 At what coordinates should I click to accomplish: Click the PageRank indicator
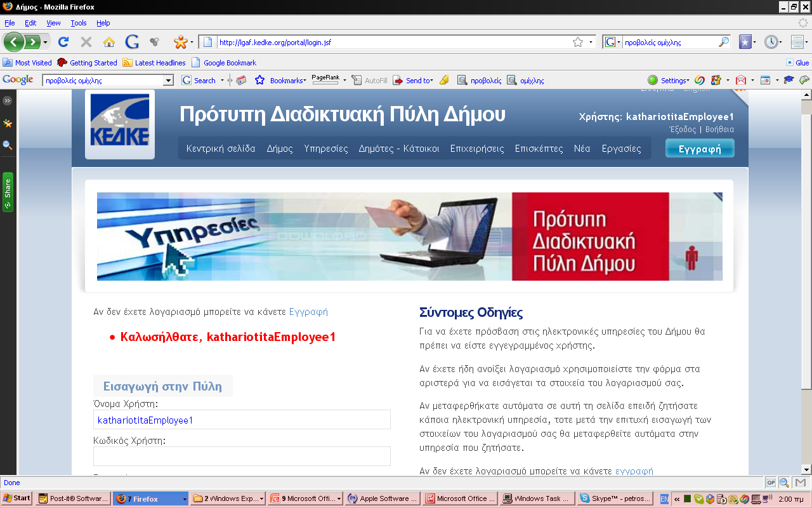coord(325,79)
